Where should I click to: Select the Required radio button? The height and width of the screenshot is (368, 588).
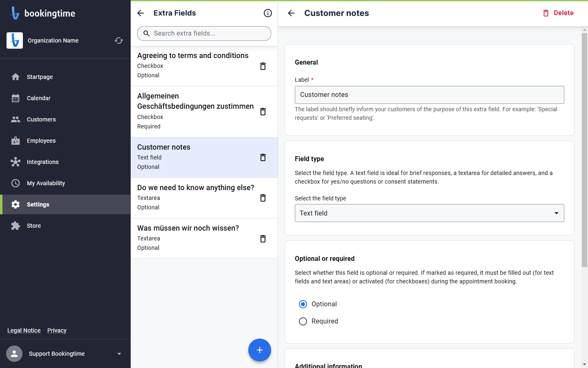point(303,321)
